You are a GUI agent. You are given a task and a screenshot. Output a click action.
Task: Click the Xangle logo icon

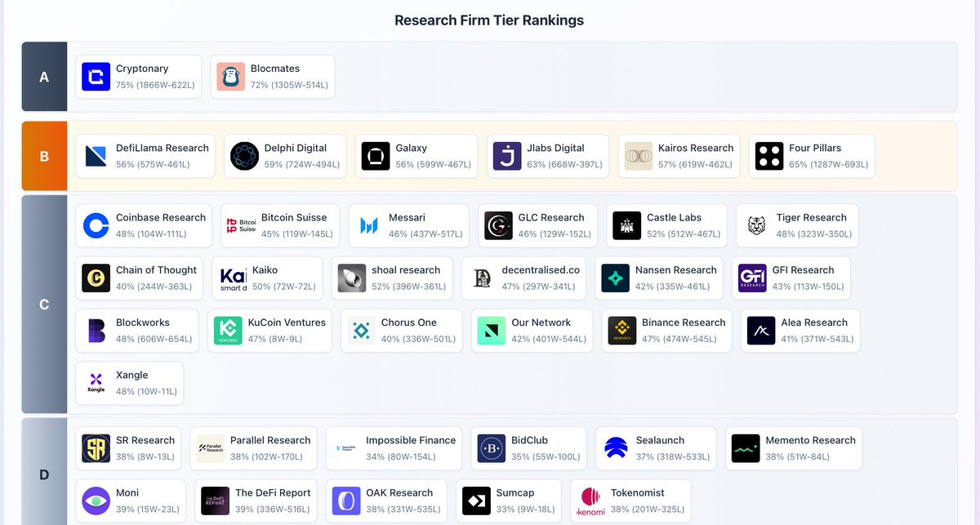click(x=96, y=383)
